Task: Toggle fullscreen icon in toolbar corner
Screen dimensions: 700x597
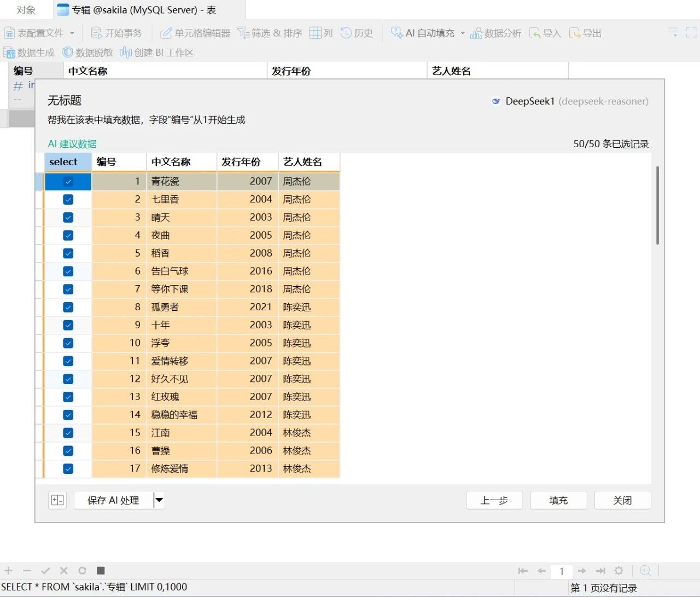Action: coord(691,33)
